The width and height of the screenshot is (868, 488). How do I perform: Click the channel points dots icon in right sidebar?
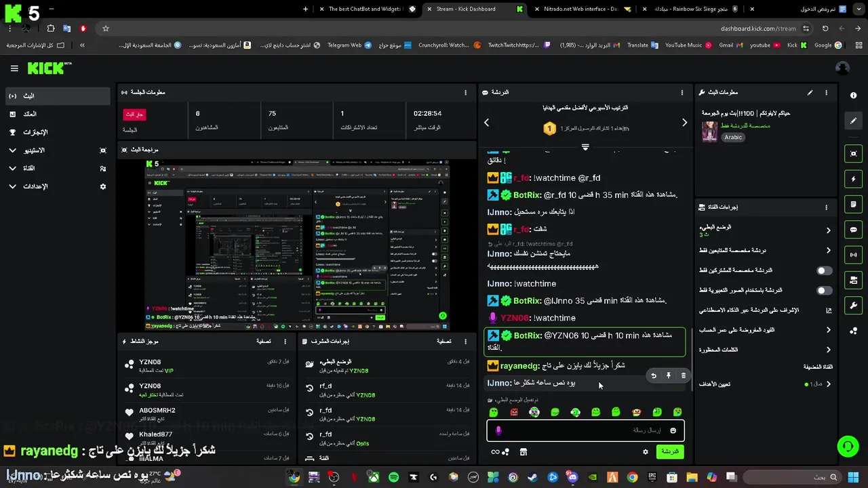[854, 330]
